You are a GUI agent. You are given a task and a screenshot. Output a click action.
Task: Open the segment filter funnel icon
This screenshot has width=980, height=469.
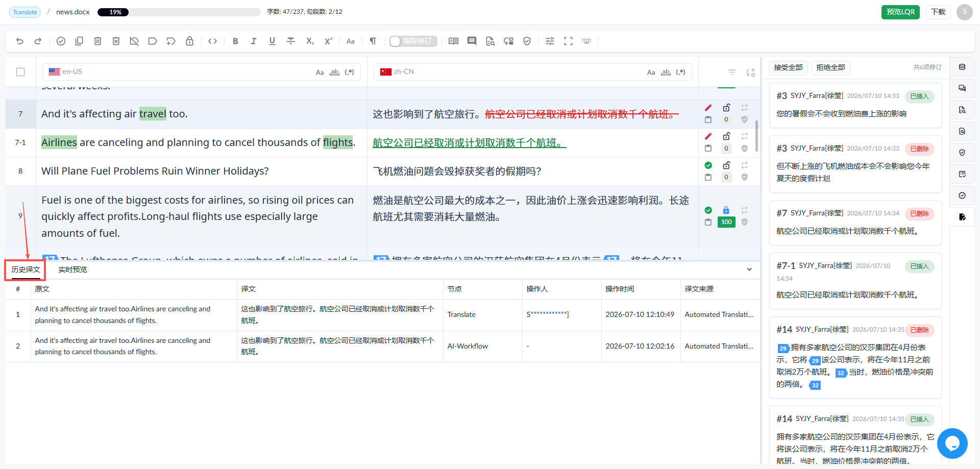(732, 72)
